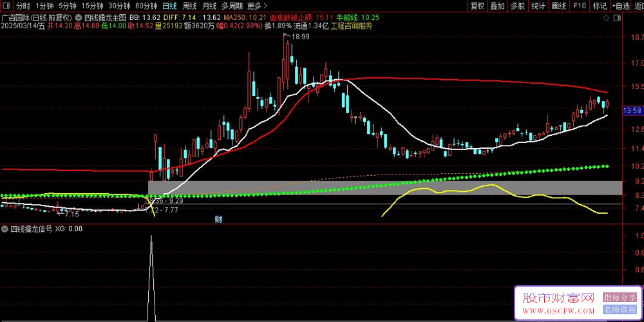Click the 财 financial marker on timeline
Image resolution: width=644 pixels, height=322 pixels.
coord(218,220)
